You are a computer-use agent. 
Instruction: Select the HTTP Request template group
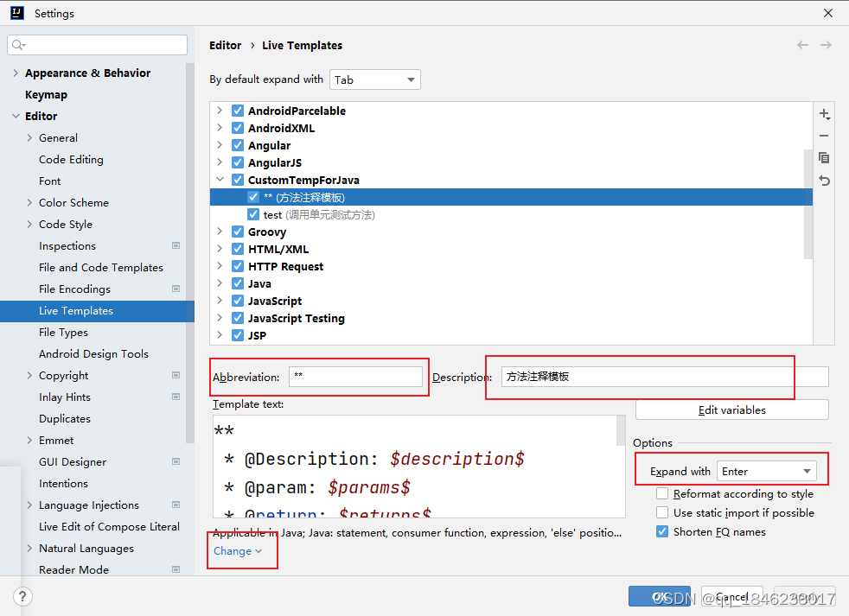511,266
